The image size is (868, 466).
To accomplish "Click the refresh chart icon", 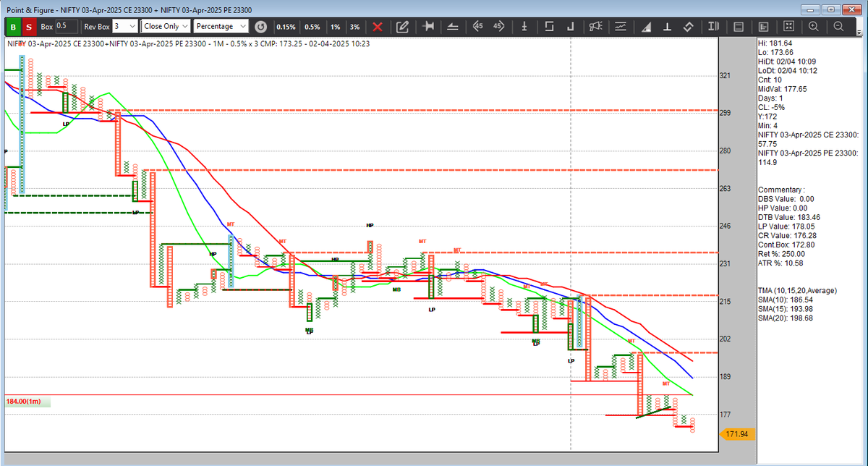I will click(x=260, y=27).
